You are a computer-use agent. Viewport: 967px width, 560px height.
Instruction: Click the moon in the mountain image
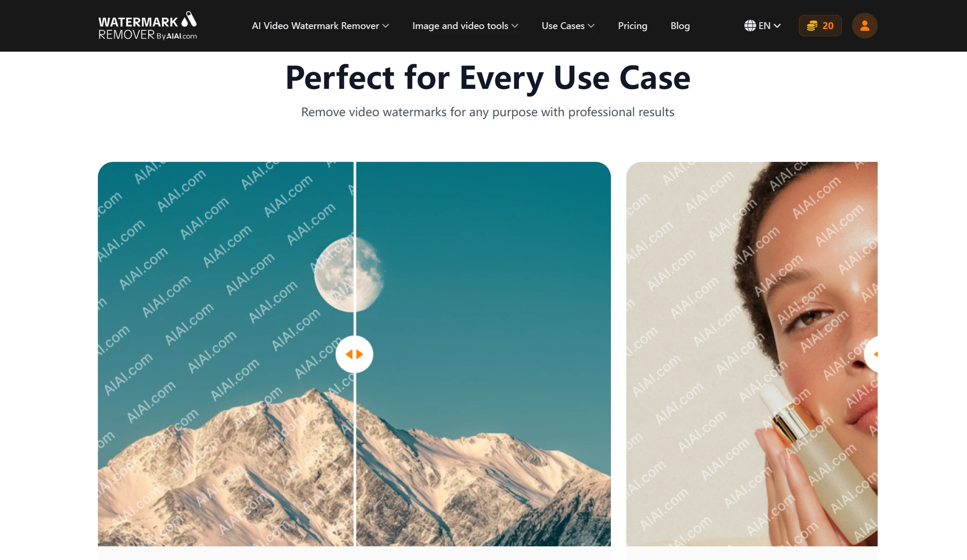coord(349,275)
